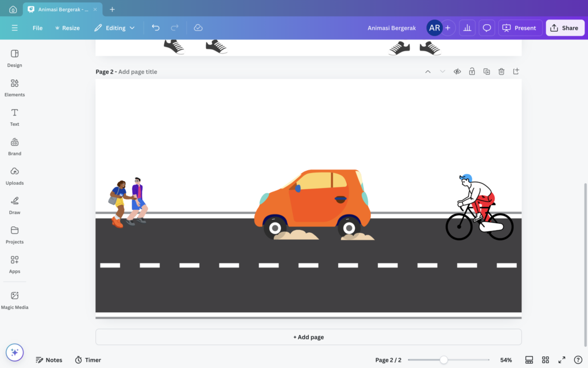Open the zoom percentage 54% menu
The width and height of the screenshot is (588, 368).
coord(506,360)
